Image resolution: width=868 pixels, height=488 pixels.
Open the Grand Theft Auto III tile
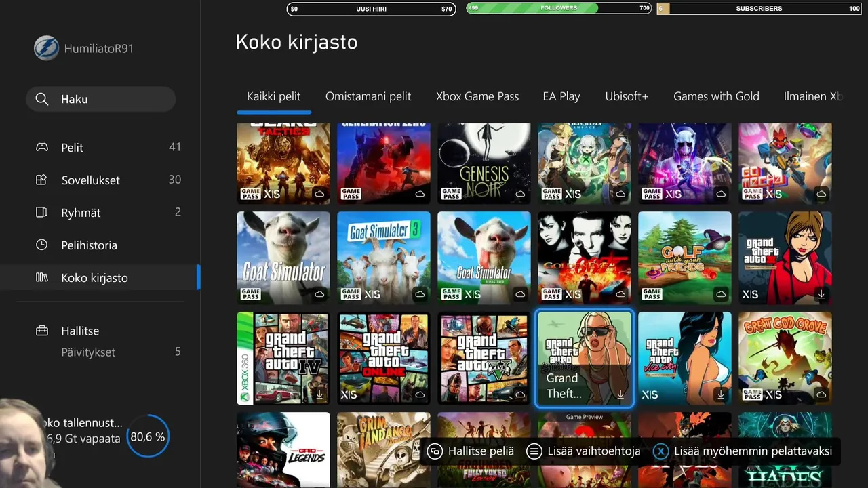click(x=785, y=258)
